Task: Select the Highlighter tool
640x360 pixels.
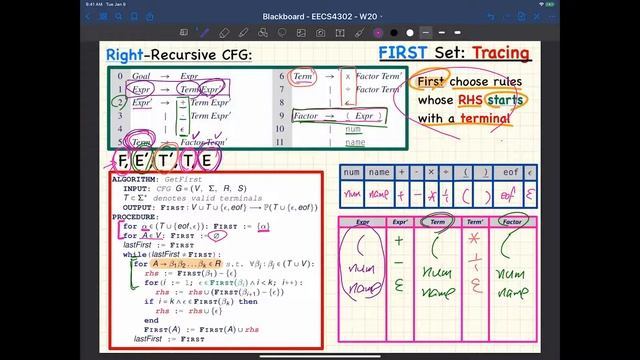Action: click(x=243, y=33)
